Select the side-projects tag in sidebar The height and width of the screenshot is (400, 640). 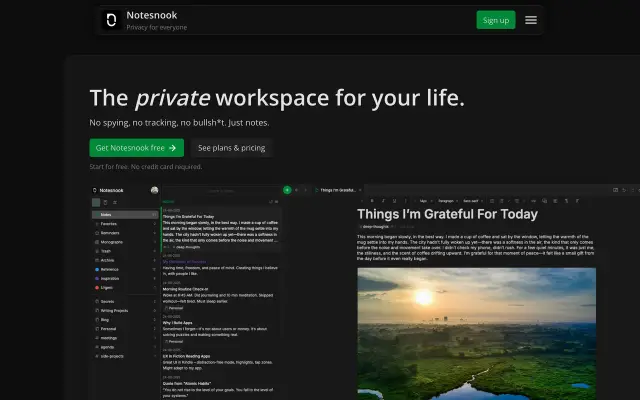pos(125,356)
